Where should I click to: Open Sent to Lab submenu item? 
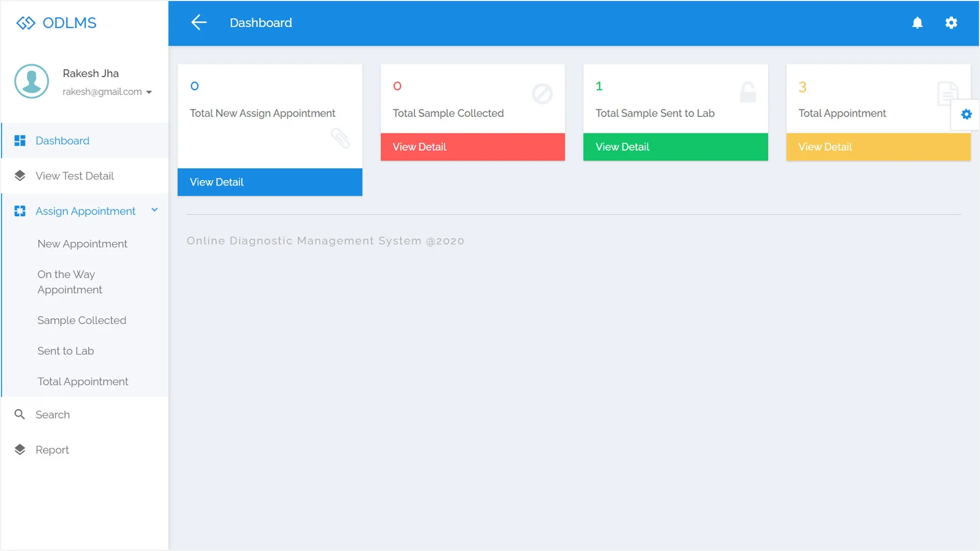[66, 351]
